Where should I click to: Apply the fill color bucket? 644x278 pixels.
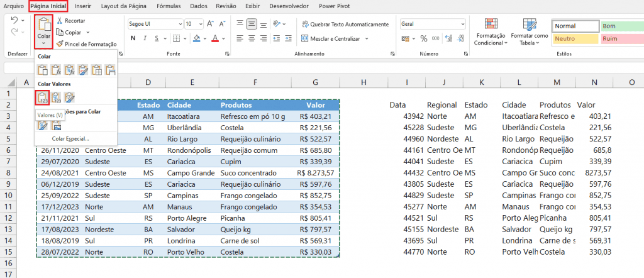pos(196,38)
